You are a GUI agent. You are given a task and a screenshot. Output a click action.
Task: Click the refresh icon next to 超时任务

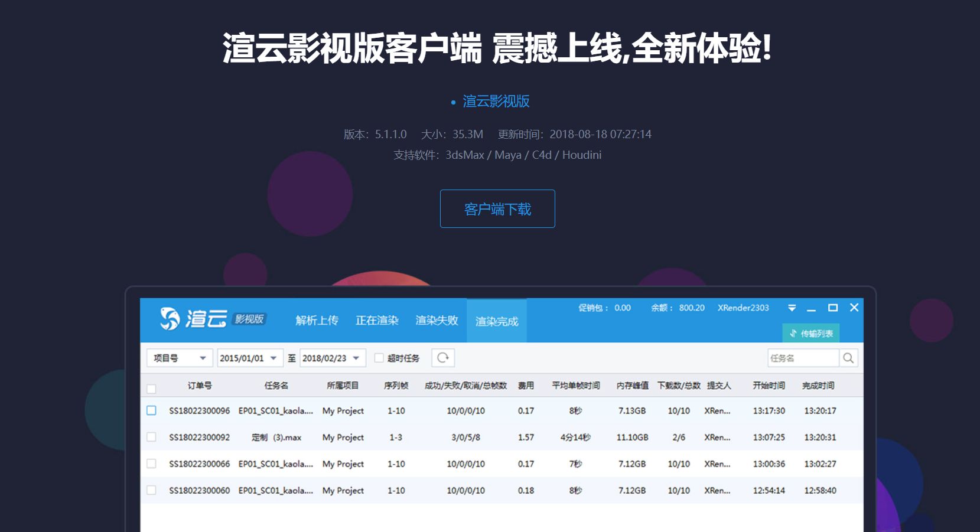(x=443, y=358)
